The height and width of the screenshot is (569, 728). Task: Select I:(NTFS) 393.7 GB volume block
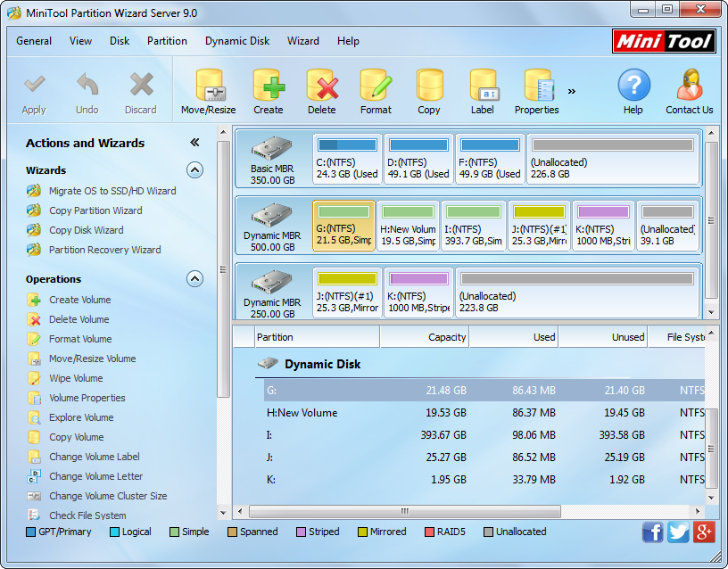(x=474, y=226)
